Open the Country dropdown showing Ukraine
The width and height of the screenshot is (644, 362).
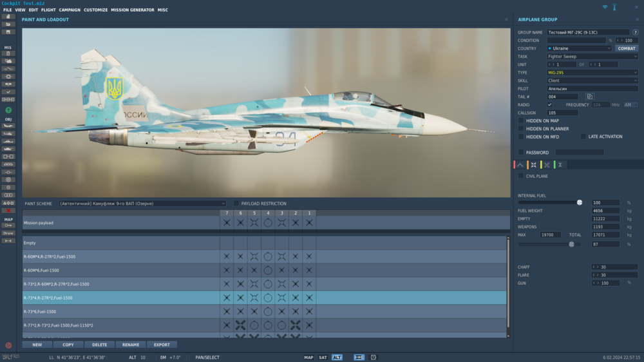coord(579,48)
